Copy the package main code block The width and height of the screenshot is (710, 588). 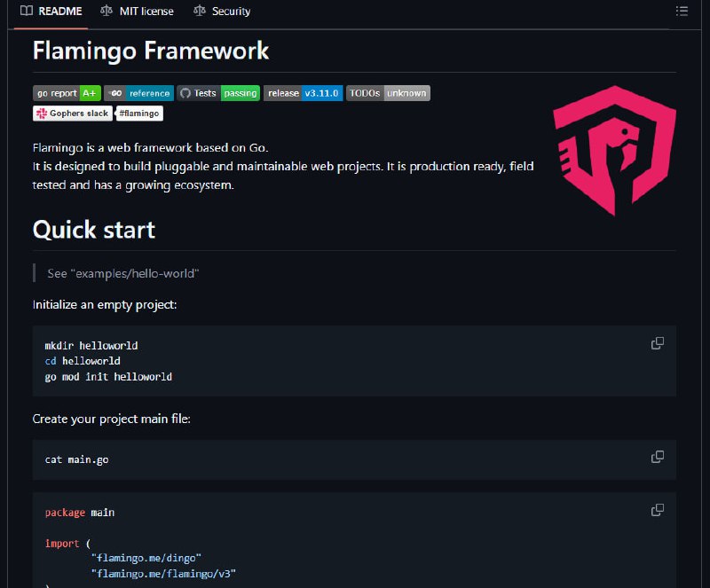[658, 510]
